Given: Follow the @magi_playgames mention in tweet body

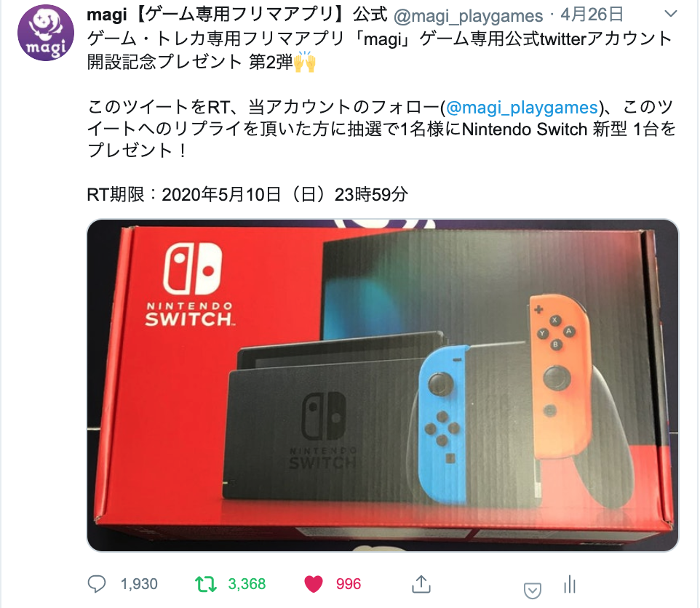Looking at the screenshot, I should coord(522,108).
